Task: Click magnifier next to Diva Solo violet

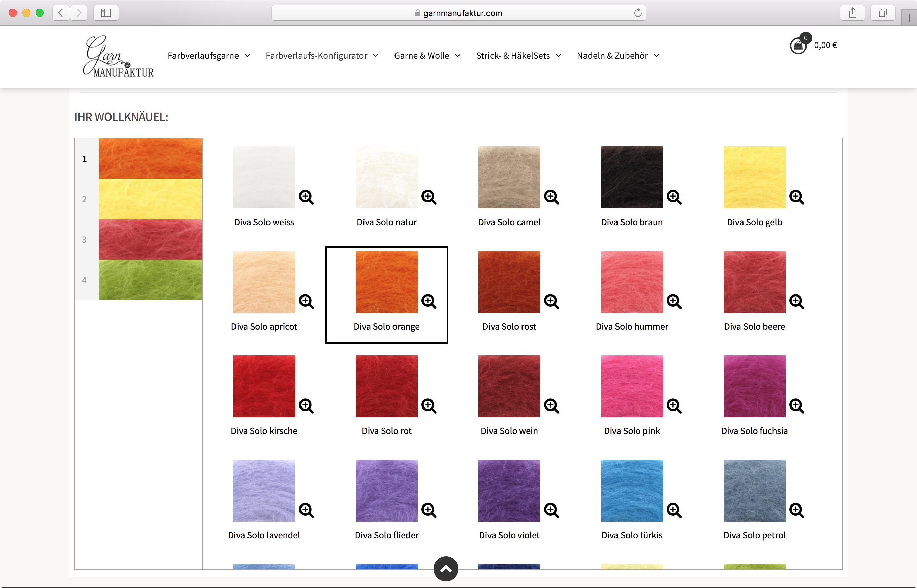Action: pos(551,510)
